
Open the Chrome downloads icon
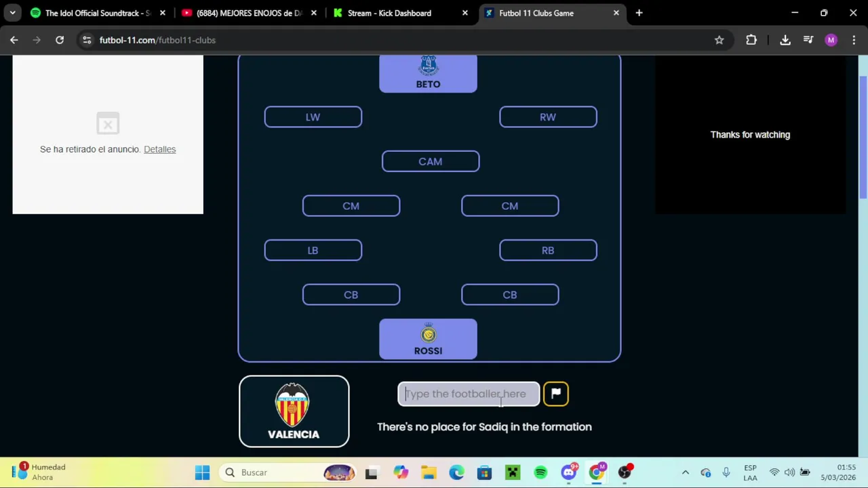785,40
